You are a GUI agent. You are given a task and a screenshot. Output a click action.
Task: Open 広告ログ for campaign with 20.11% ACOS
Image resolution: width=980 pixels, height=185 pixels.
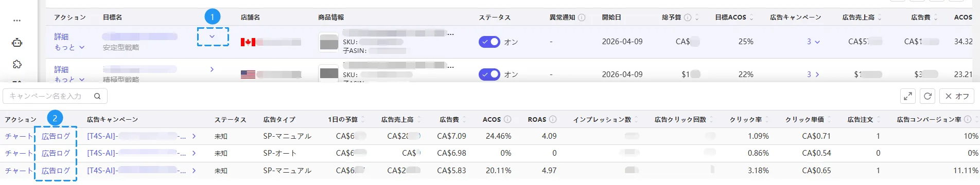coord(56,171)
